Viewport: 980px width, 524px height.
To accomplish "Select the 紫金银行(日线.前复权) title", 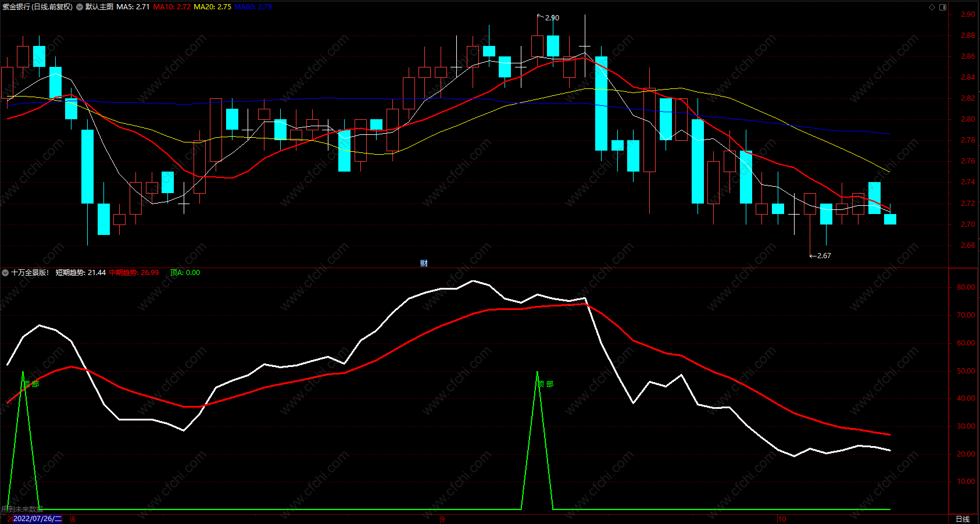I will click(38, 7).
